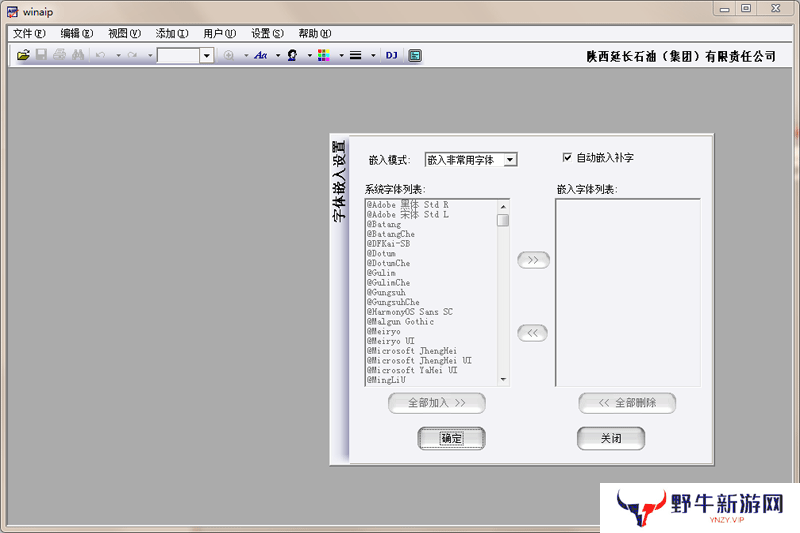Select @Adobe 黑体 Std R font
The height and width of the screenshot is (533, 800).
408,205
